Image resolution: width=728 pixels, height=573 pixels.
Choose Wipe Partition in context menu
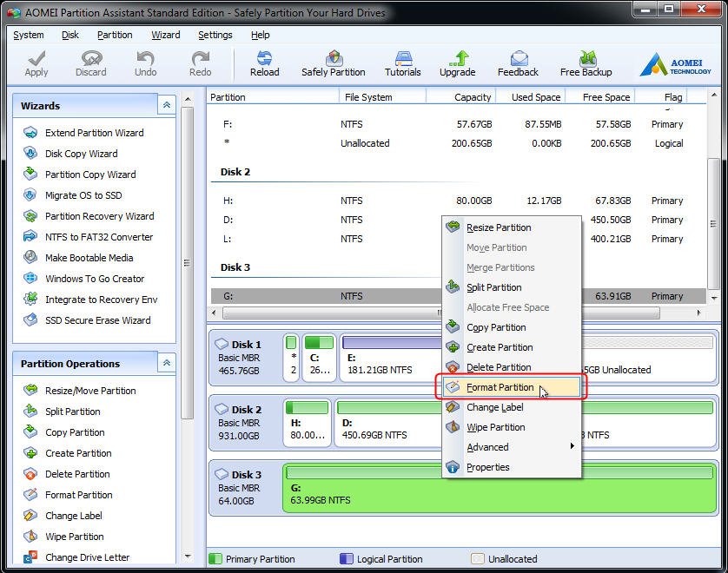(512, 427)
